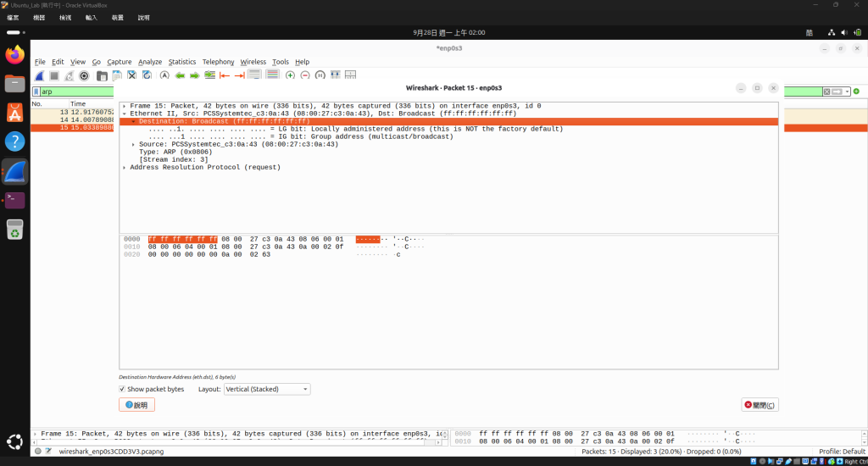Open the Statistics menu
The width and height of the screenshot is (868, 466).
click(x=182, y=62)
